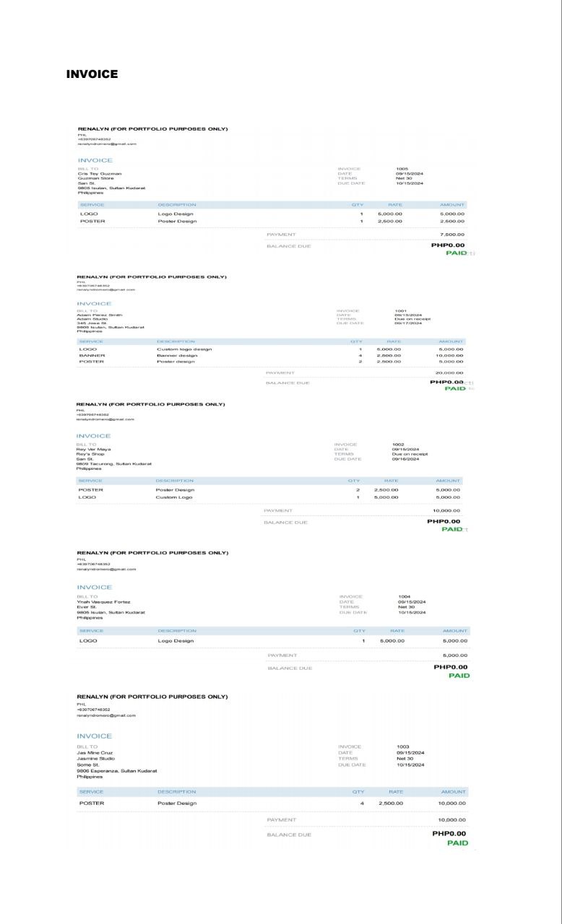Select the customer name Cris Tey Guzman
Image resolution: width=562 pixels, height=924 pixels.
(100, 173)
